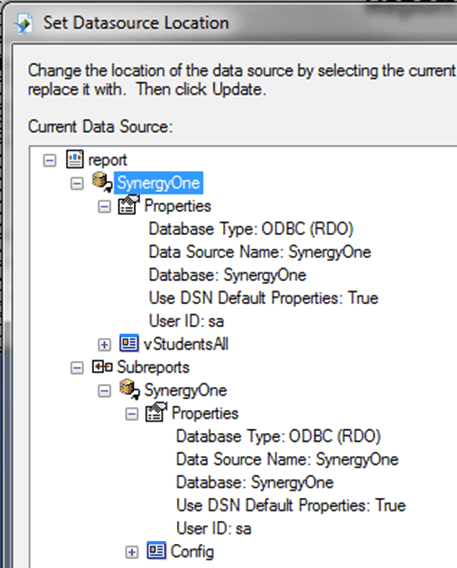Expand the vStudentsAll table node
457x568 pixels.
[104, 344]
